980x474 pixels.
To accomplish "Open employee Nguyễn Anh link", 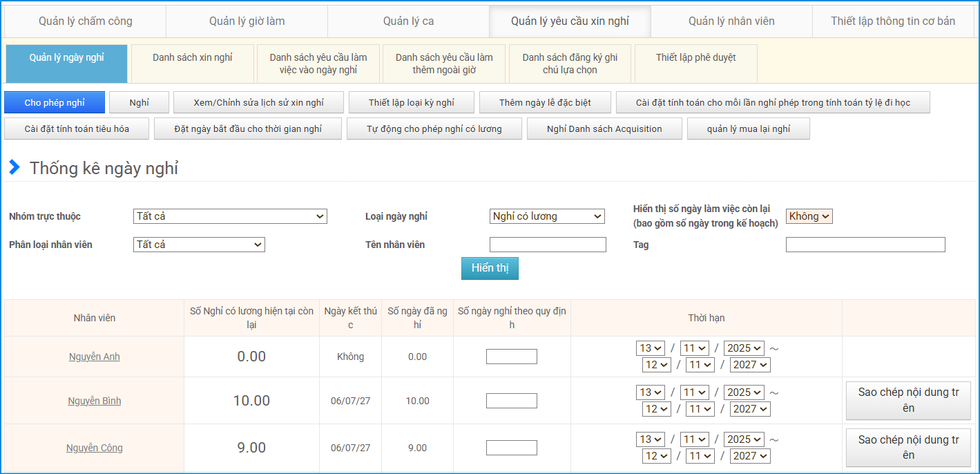I will click(x=95, y=357).
